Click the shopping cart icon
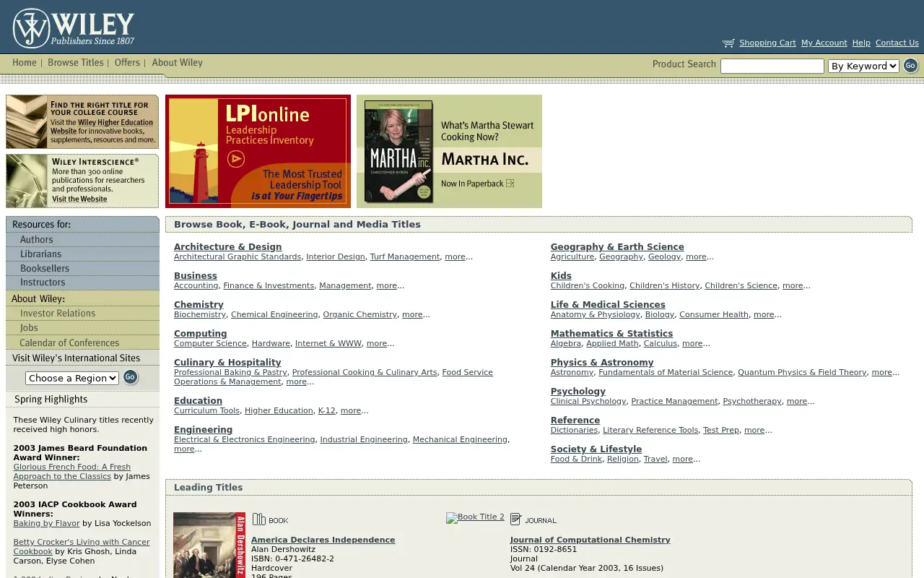This screenshot has width=924, height=578. [728, 43]
